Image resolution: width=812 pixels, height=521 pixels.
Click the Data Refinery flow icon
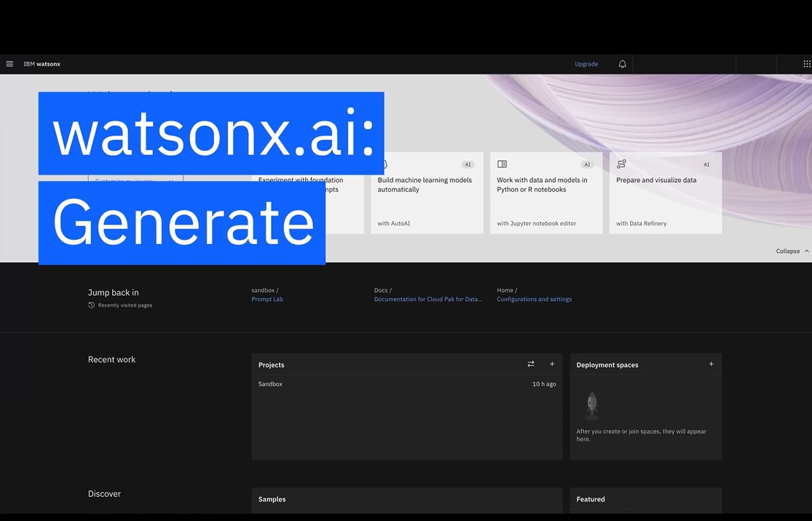tap(621, 165)
